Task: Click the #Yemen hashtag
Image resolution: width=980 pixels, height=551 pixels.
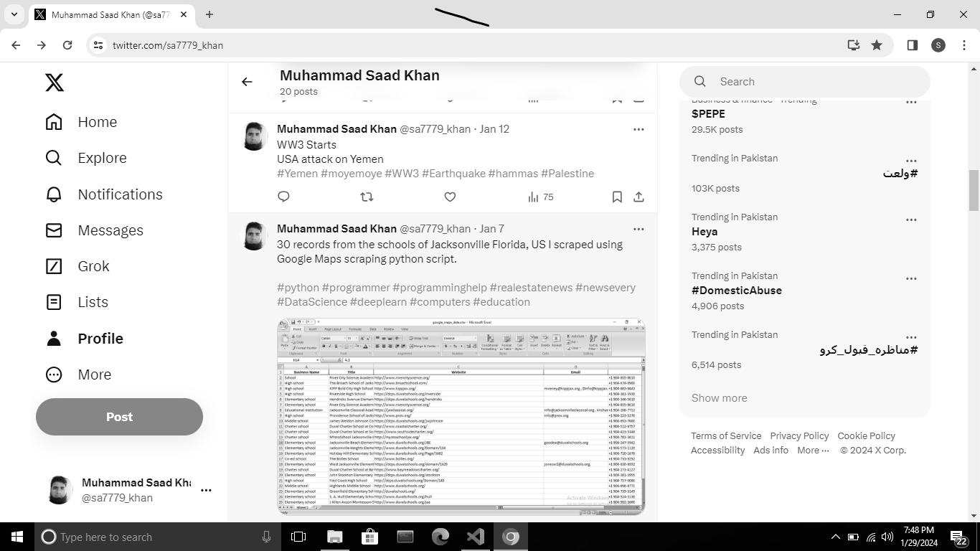Action: (297, 174)
